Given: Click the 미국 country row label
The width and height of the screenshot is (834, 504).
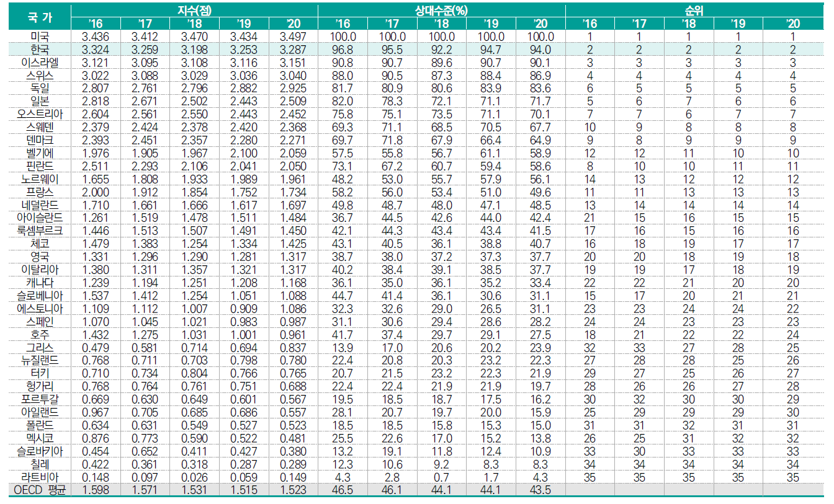Looking at the screenshot, I should tap(40, 37).
